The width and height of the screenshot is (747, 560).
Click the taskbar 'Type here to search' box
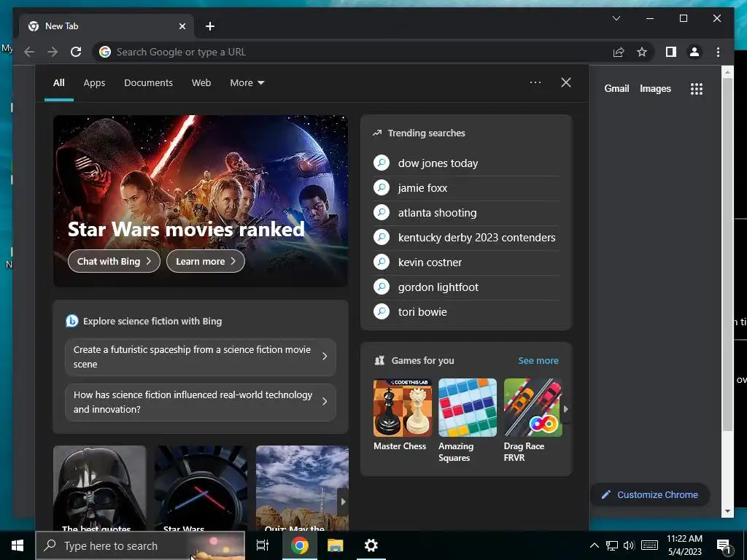click(140, 545)
